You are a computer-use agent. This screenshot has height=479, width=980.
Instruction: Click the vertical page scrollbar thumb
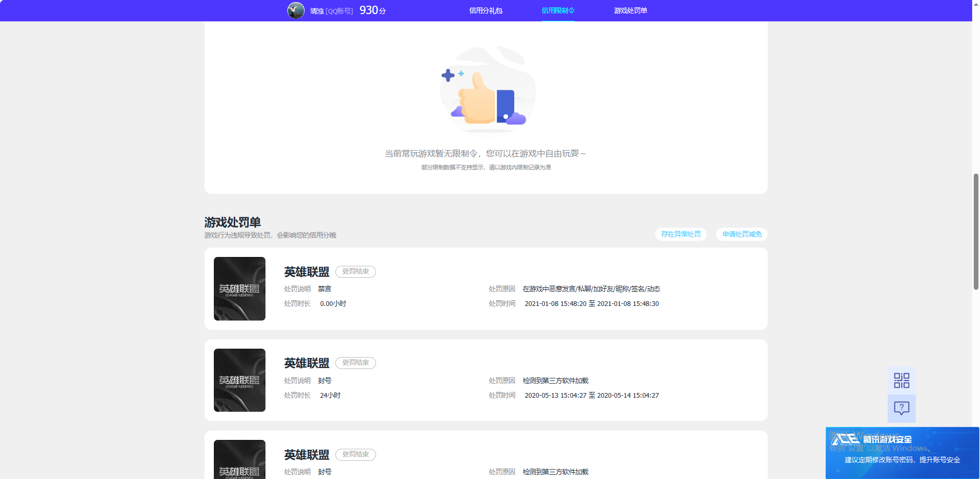[x=976, y=231]
